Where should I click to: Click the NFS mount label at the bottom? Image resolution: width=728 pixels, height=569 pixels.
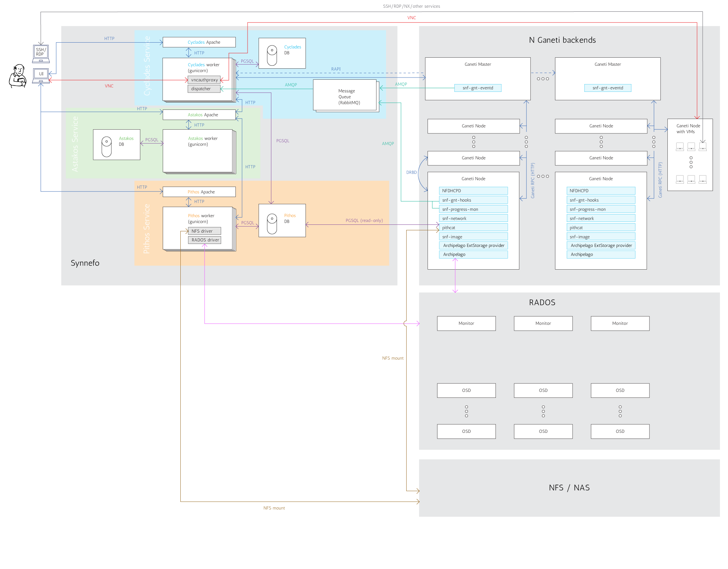coord(274,508)
